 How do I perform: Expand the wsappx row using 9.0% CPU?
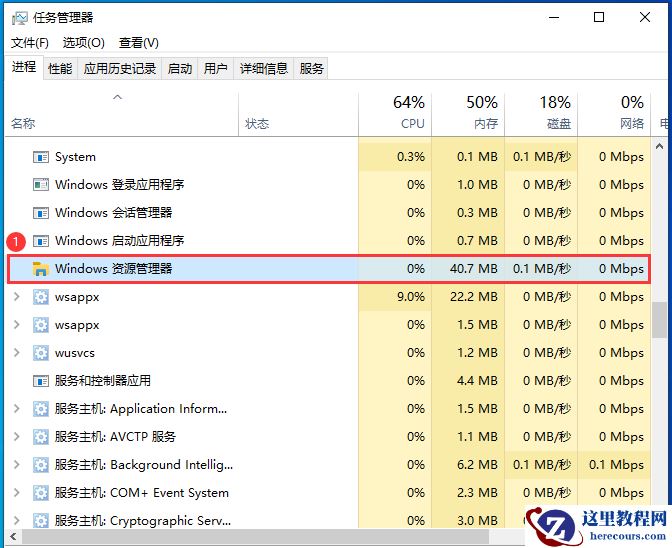click(x=17, y=296)
